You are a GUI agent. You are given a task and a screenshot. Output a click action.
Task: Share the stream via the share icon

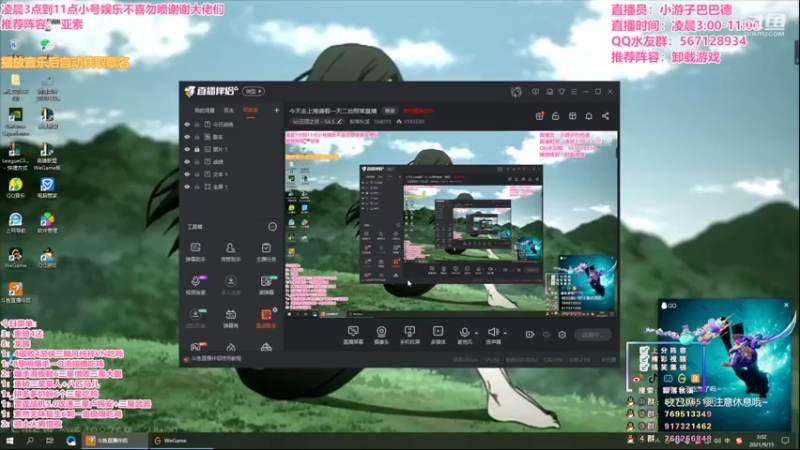[x=606, y=116]
